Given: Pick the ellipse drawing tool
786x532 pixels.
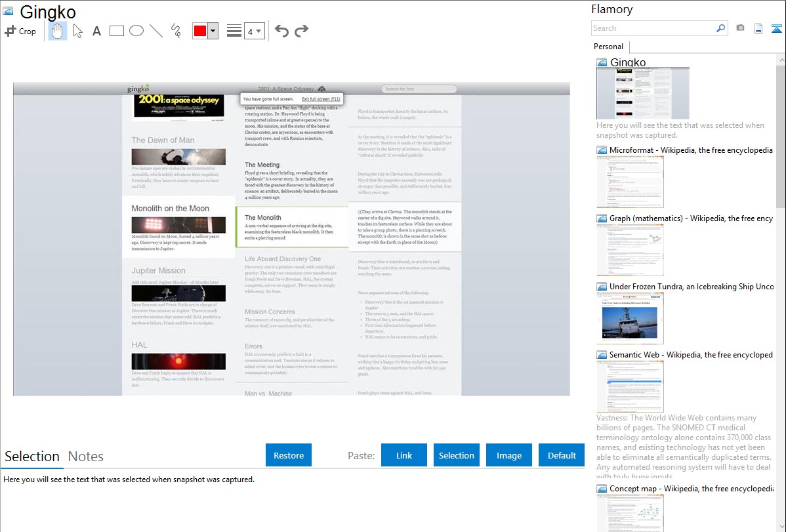Looking at the screenshot, I should [136, 31].
